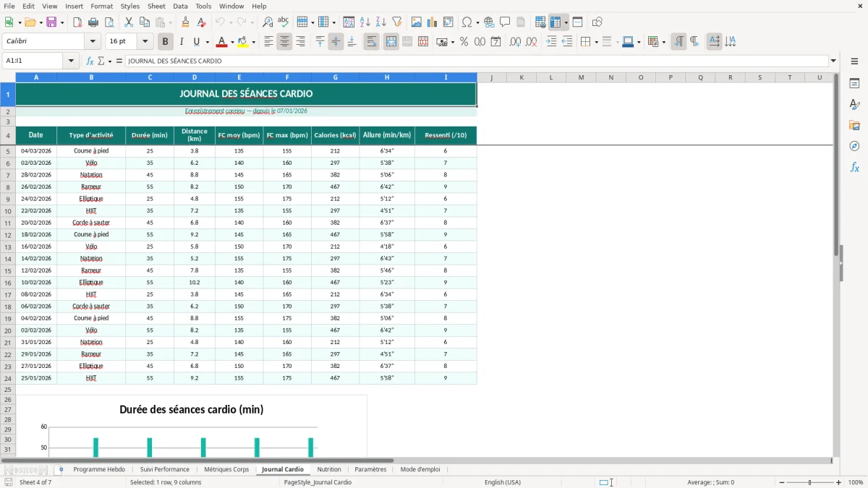
Task: Switch to the Nutrition sheet tab
Action: [x=329, y=469]
